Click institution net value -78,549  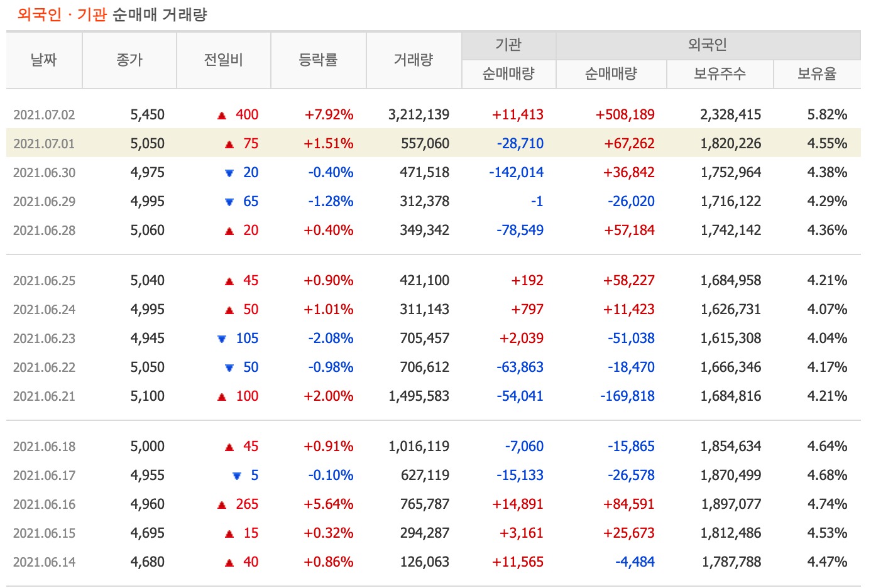pos(520,231)
